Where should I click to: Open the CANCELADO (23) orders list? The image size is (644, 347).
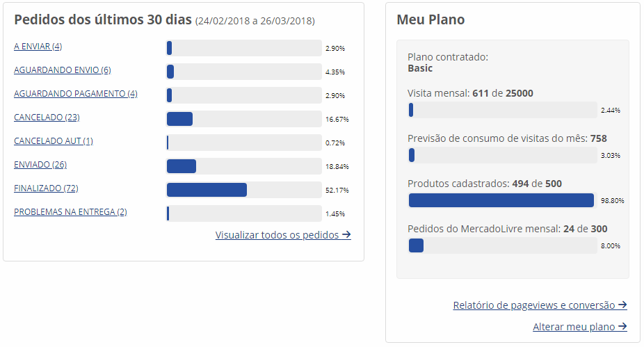pyautogui.click(x=47, y=118)
